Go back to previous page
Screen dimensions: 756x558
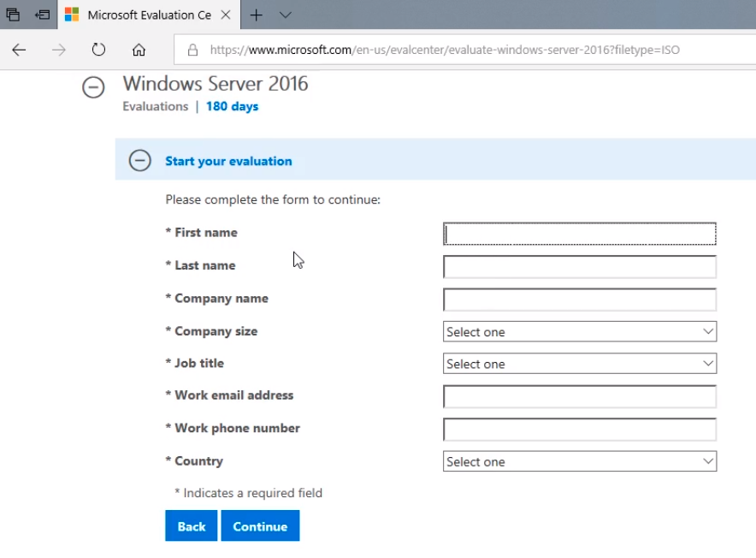tap(19, 50)
